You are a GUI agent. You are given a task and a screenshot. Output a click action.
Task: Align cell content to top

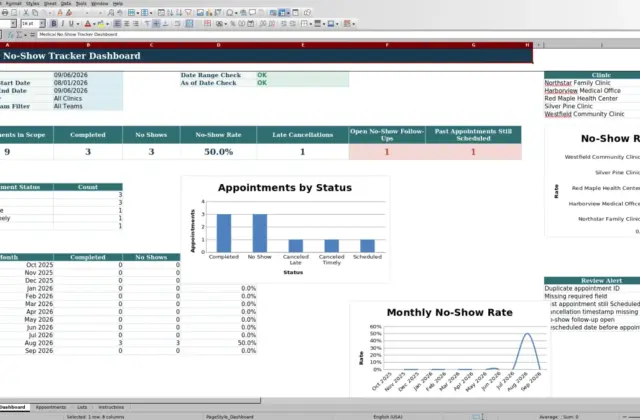[147, 24]
